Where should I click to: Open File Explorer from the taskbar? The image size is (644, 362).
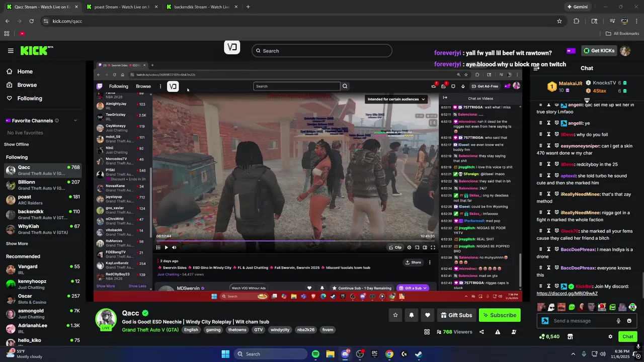click(330, 354)
